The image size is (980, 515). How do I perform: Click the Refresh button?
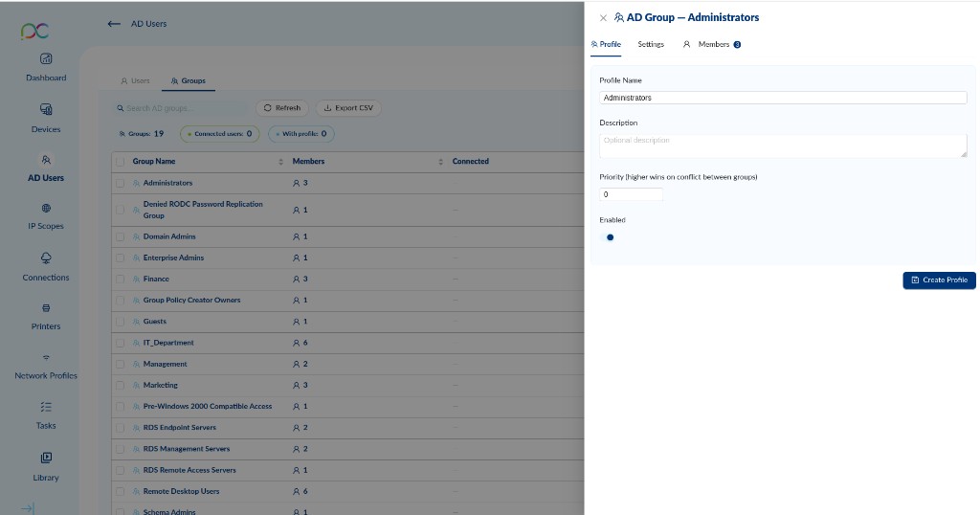[282, 108]
